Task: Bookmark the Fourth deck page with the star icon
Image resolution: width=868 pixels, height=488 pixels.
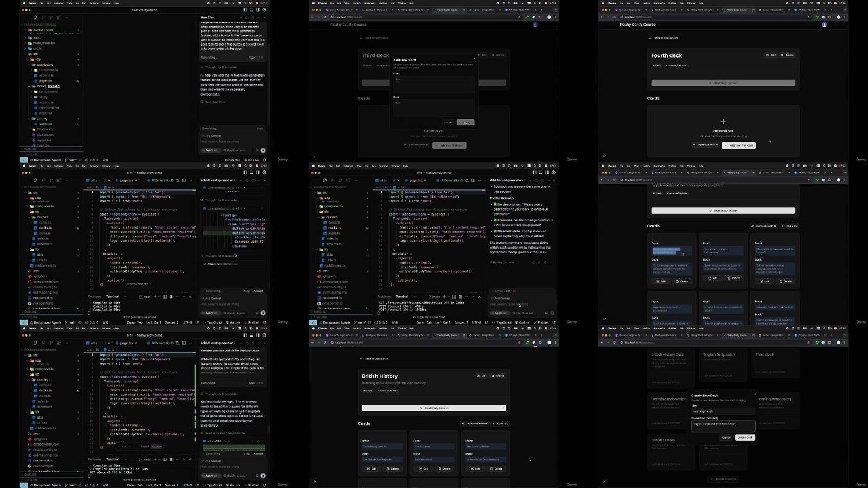Action: [808, 17]
